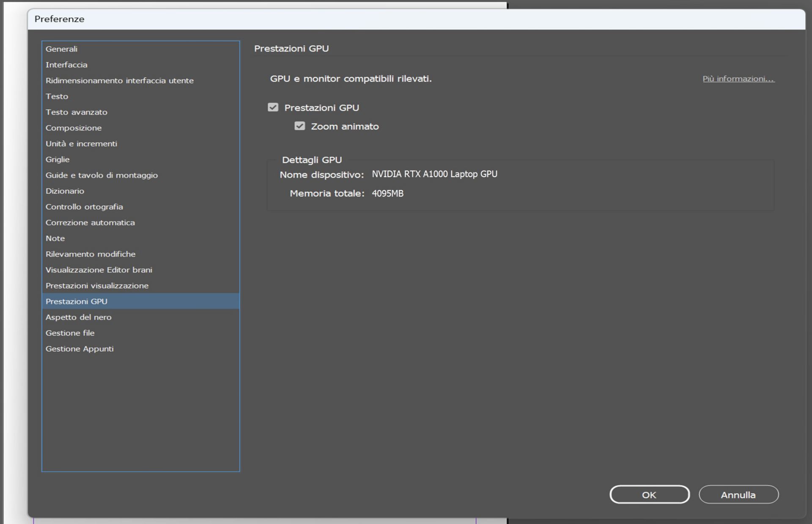Open Gestione file preferences
The width and height of the screenshot is (812, 524).
pyautogui.click(x=70, y=333)
